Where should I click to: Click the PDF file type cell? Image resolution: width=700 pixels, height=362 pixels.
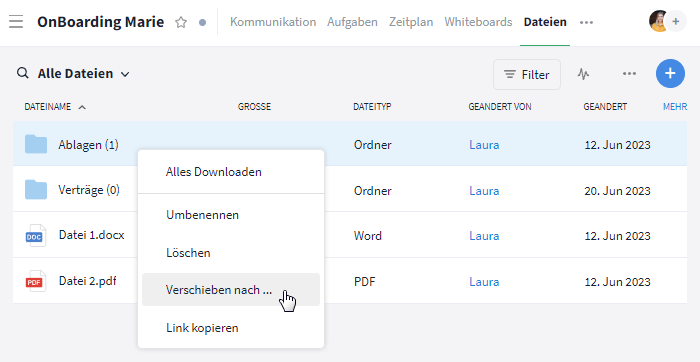tap(364, 282)
